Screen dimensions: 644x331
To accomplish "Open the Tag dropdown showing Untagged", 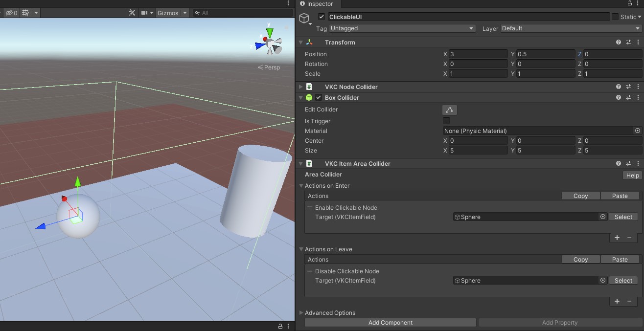I will click(x=401, y=28).
